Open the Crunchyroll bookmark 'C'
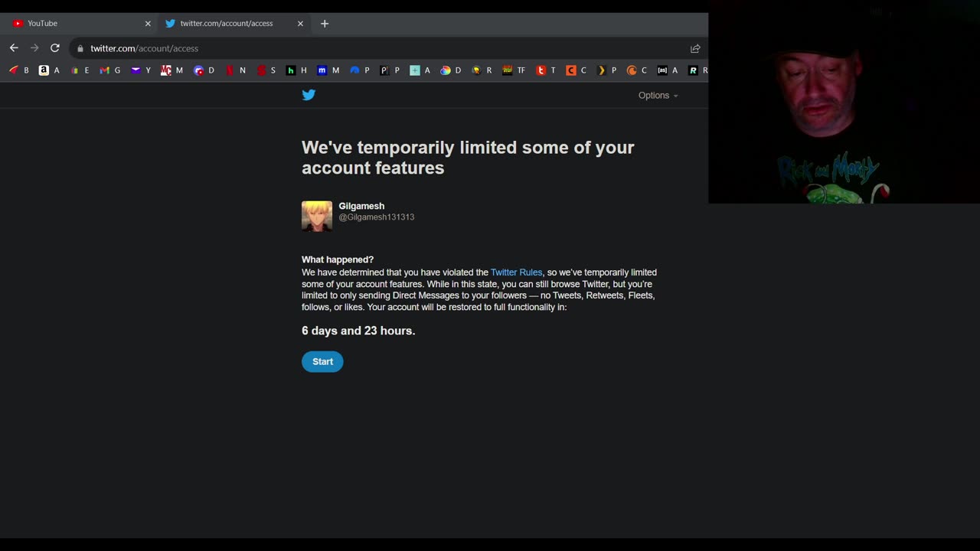 pos(637,70)
